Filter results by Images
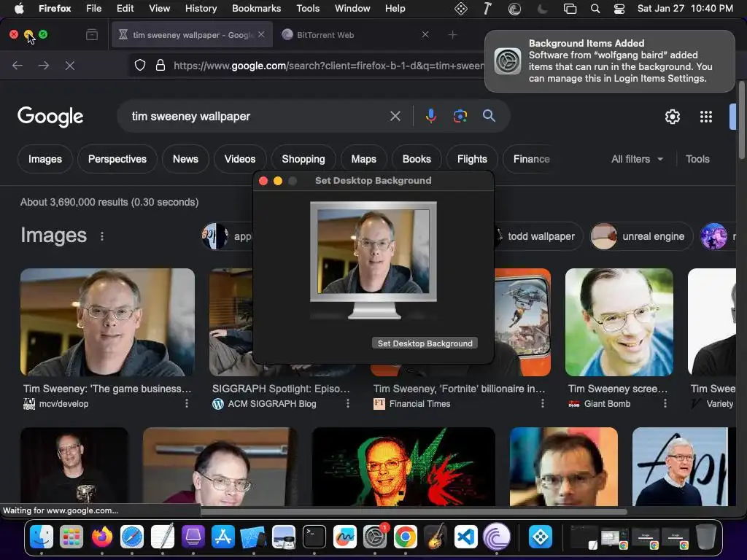The height and width of the screenshot is (560, 747). [44, 159]
